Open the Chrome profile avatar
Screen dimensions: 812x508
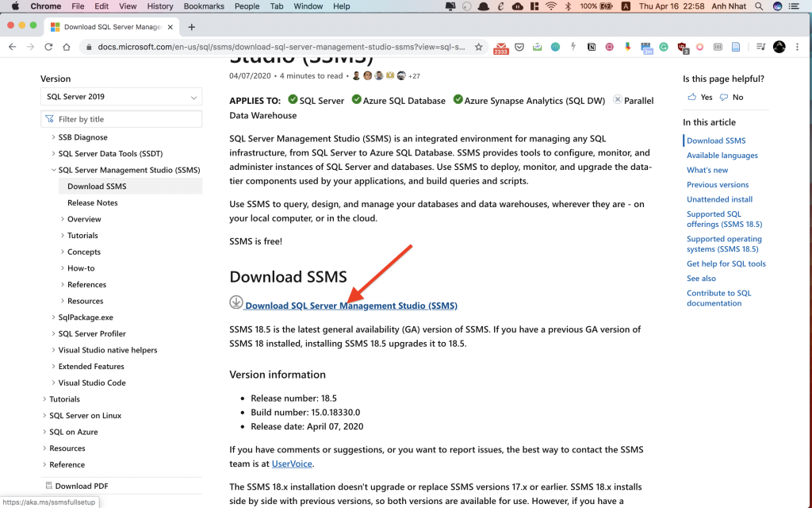779,47
